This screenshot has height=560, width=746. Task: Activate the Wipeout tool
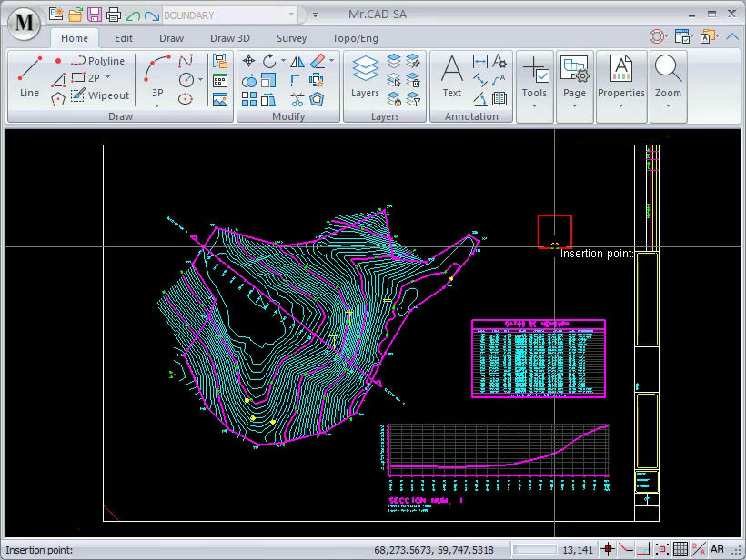[x=100, y=95]
